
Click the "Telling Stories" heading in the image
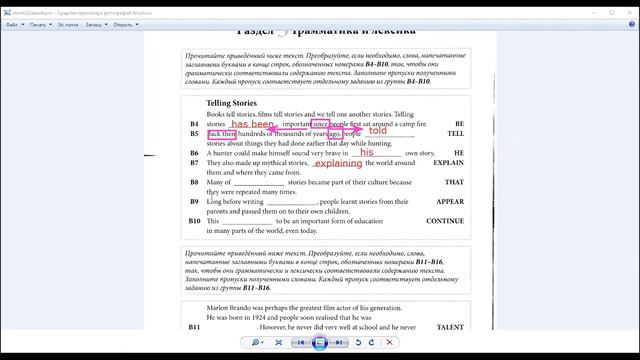(x=231, y=103)
